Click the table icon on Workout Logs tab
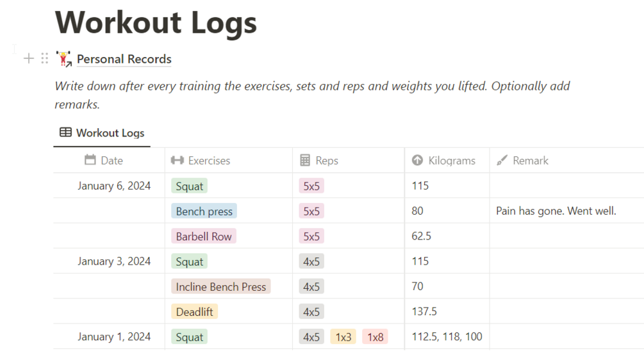 pos(65,133)
